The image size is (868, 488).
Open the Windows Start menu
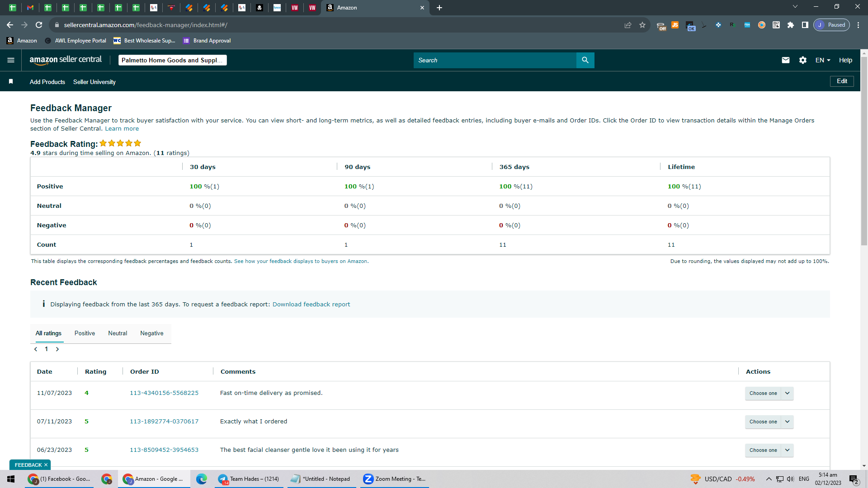coord(11,479)
